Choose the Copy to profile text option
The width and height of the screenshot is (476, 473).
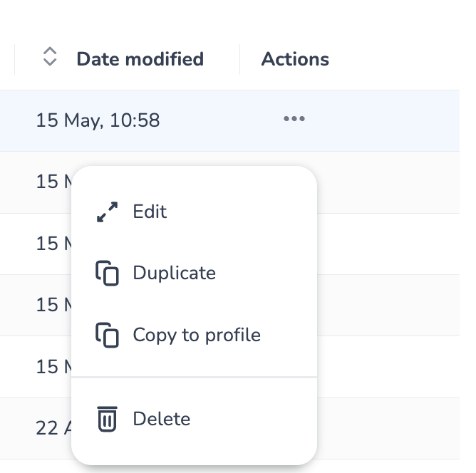197,335
